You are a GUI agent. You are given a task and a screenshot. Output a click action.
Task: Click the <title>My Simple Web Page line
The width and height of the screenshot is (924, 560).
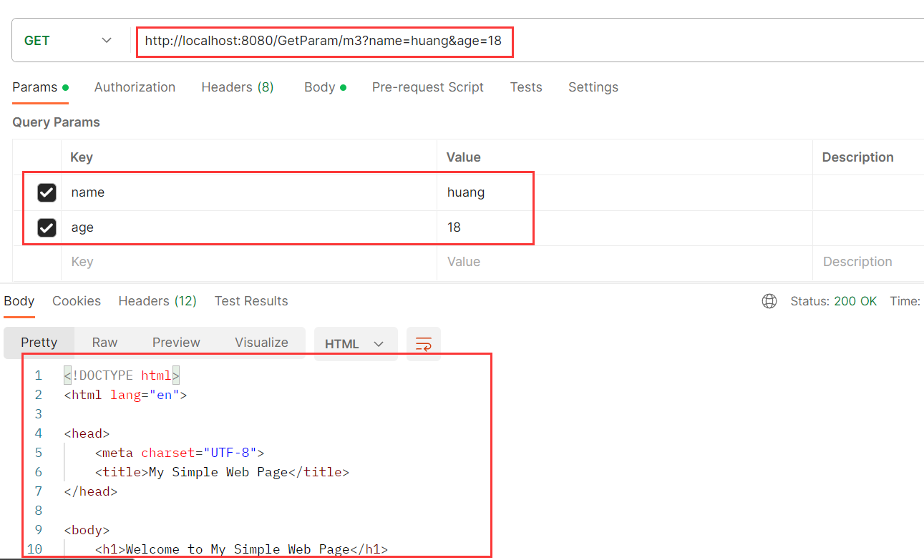click(x=222, y=472)
